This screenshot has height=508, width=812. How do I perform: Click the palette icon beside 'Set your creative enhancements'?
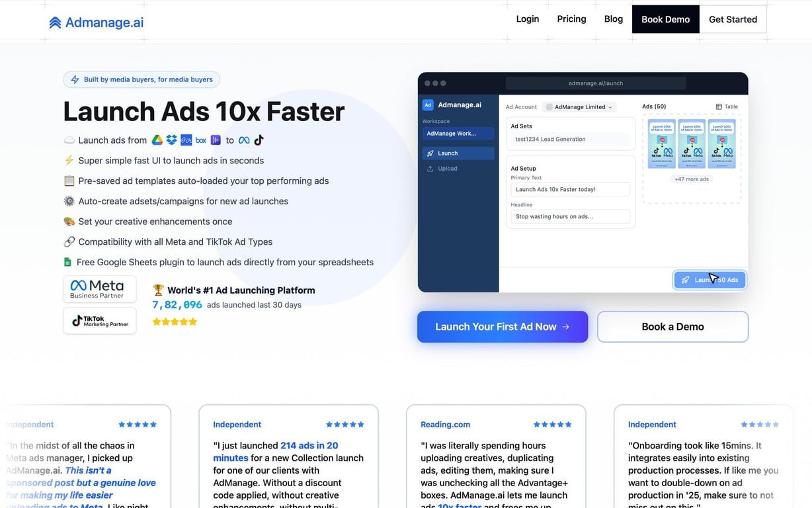tap(69, 222)
